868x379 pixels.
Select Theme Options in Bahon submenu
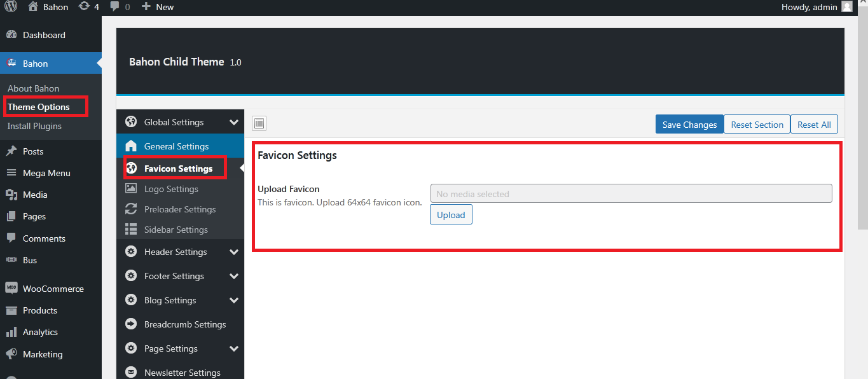pyautogui.click(x=39, y=107)
